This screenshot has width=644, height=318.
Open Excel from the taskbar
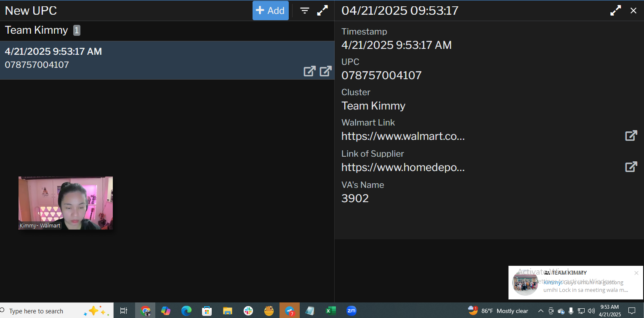tap(330, 311)
